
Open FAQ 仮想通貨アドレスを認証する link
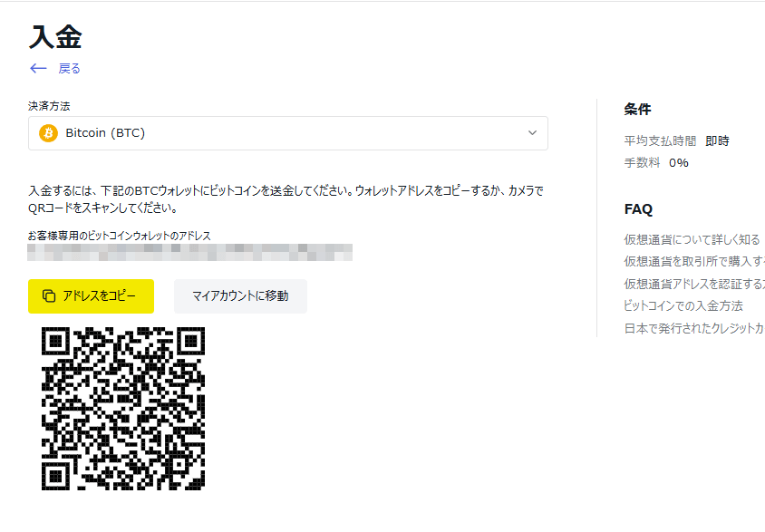tap(694, 284)
